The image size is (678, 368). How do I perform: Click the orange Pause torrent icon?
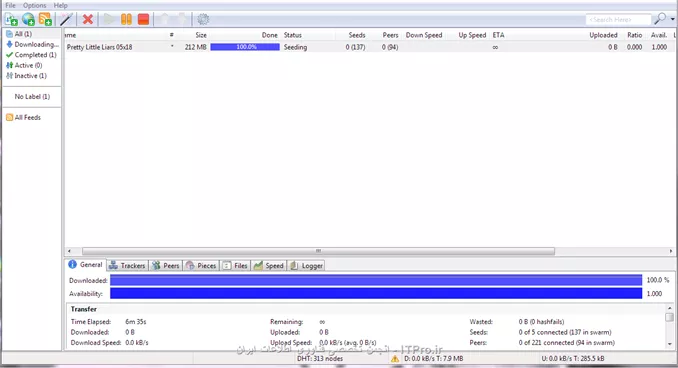126,19
